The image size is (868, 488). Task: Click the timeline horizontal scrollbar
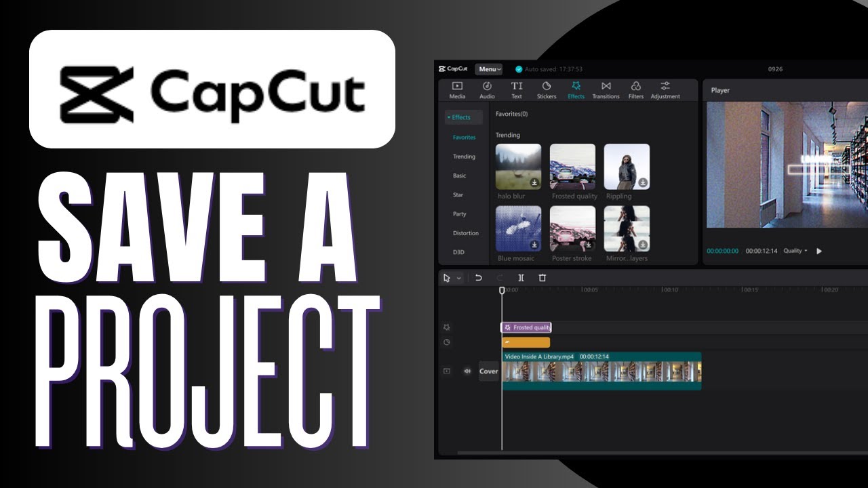click(663, 453)
